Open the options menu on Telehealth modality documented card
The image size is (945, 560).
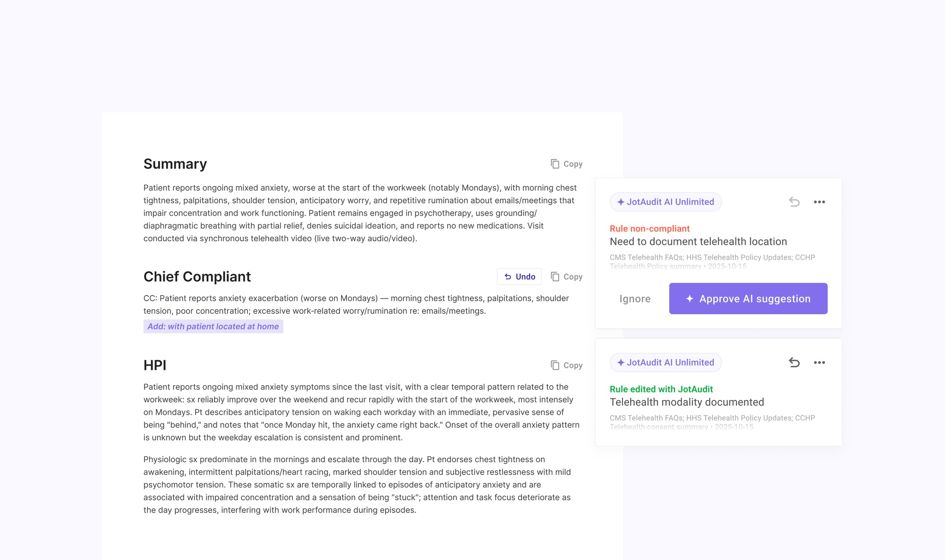click(x=819, y=363)
